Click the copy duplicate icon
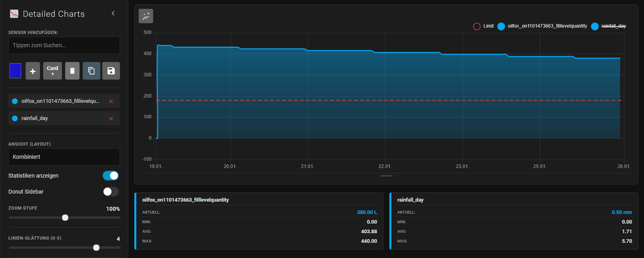644x258 pixels. 92,71
